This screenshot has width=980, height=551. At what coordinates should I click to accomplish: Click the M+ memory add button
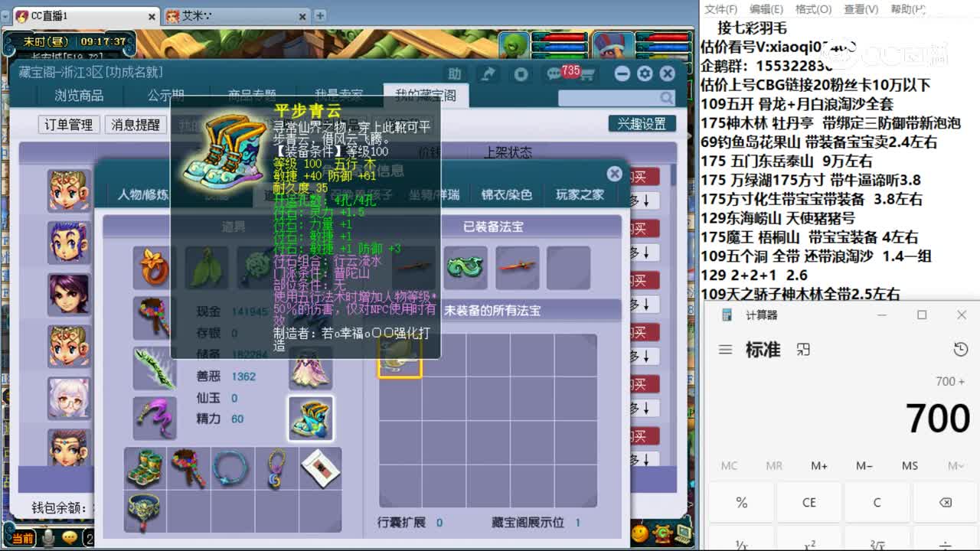819,466
